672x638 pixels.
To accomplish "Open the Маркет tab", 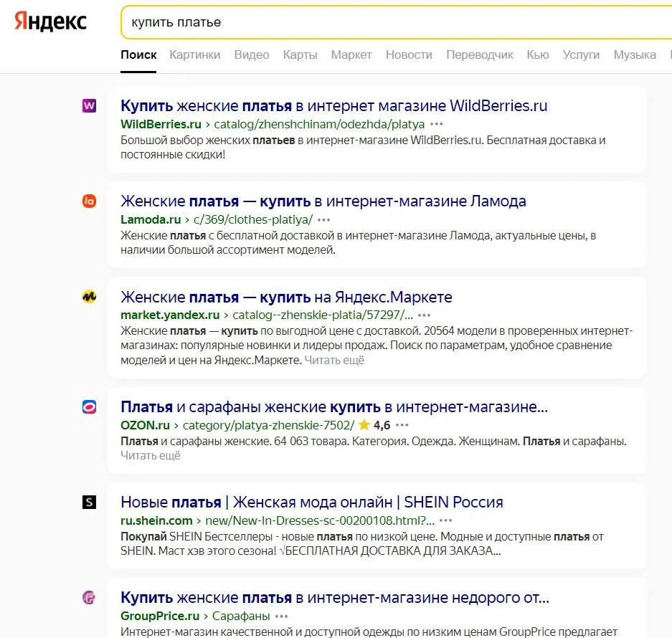I will click(x=351, y=54).
